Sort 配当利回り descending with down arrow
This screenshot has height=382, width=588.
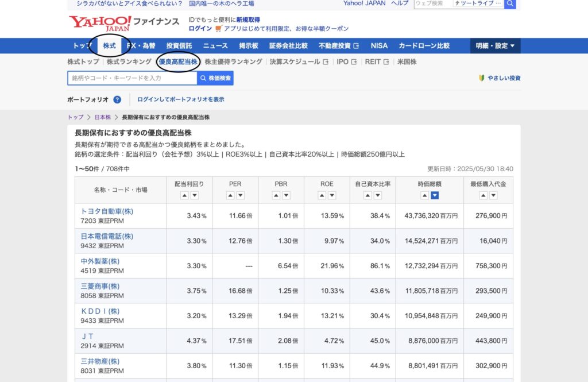pos(195,195)
